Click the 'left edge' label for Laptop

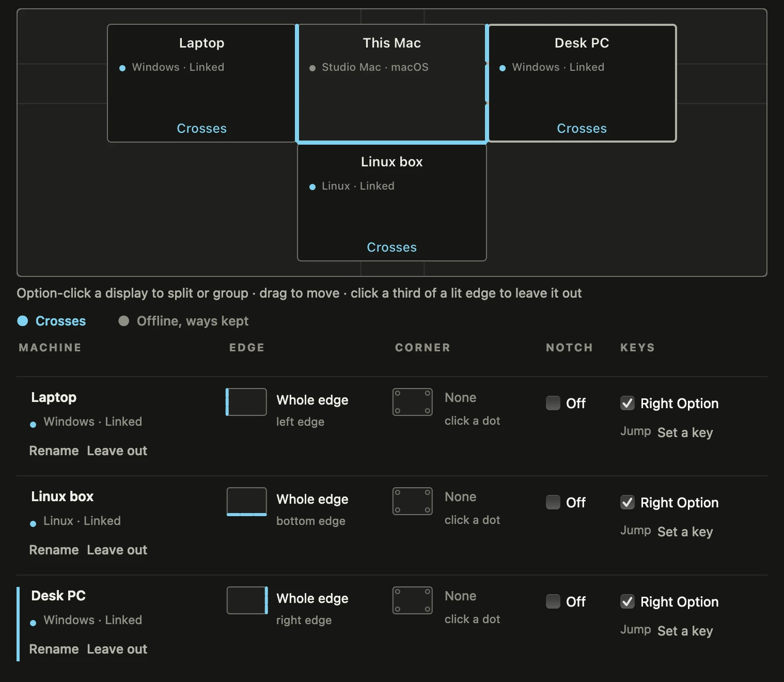[300, 422]
